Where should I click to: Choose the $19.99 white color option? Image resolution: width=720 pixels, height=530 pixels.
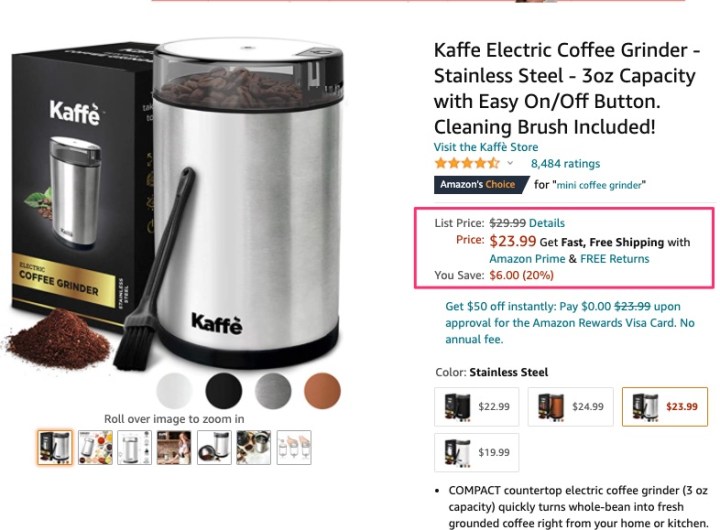click(x=477, y=452)
